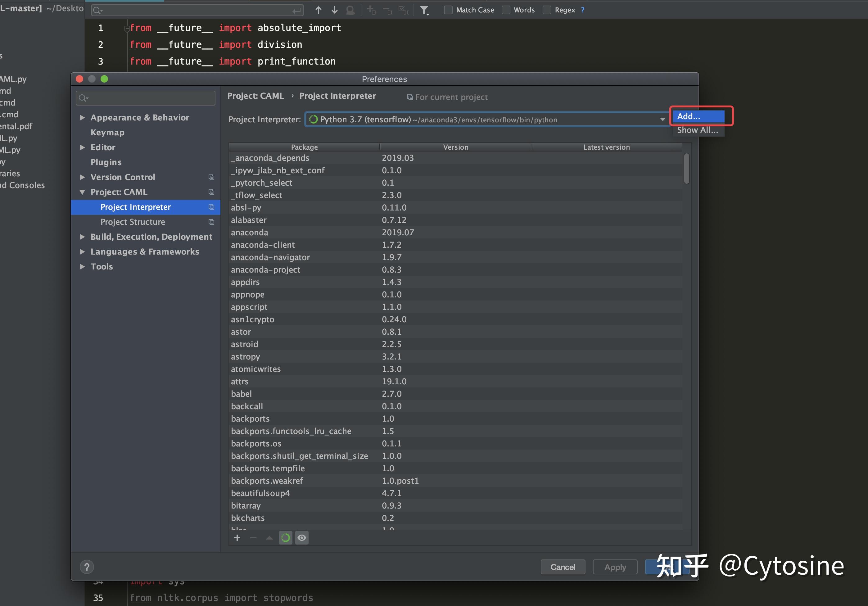Click the conda environment toggle icon

(x=285, y=538)
